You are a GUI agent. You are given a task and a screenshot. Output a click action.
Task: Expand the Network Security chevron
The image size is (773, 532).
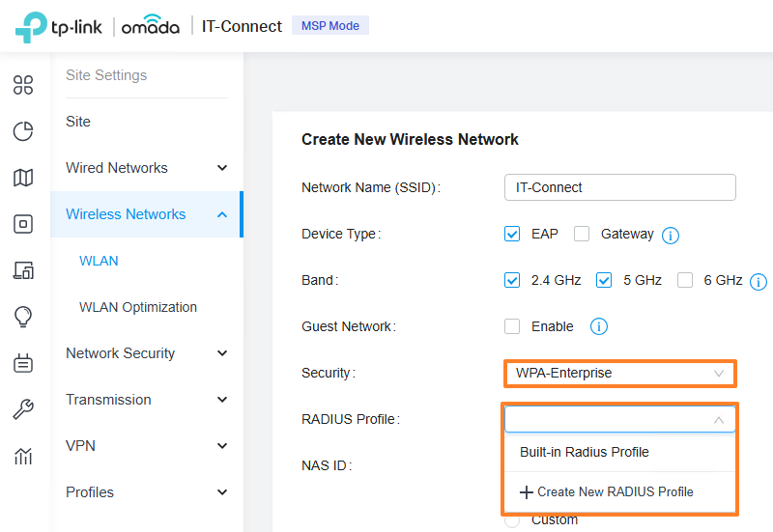point(222,353)
